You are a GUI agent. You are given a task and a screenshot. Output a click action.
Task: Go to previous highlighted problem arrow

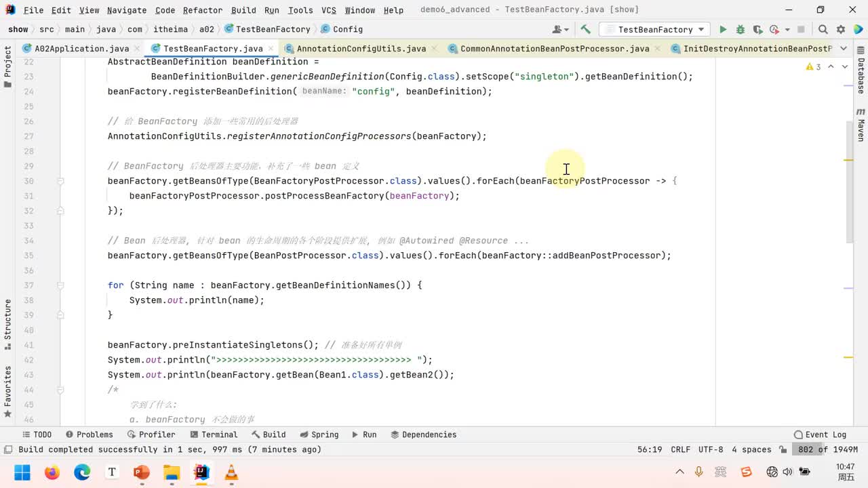coord(831,66)
